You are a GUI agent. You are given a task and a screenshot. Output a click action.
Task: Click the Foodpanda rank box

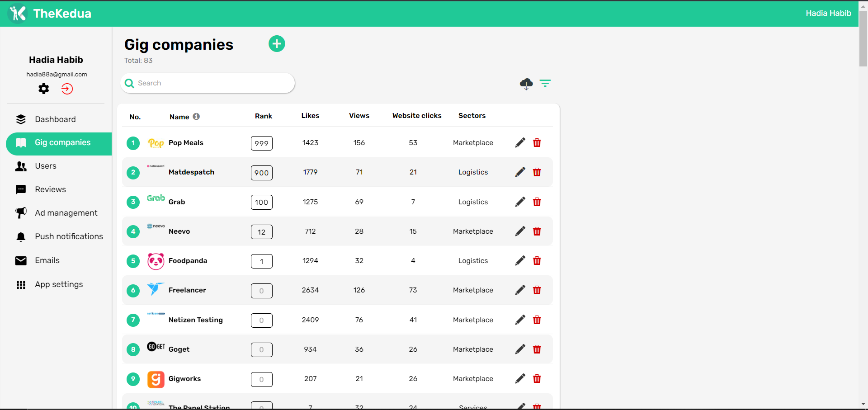coord(262,261)
